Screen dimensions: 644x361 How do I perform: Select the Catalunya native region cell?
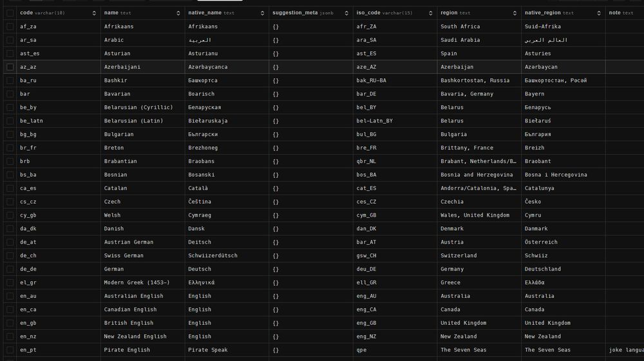(x=563, y=188)
